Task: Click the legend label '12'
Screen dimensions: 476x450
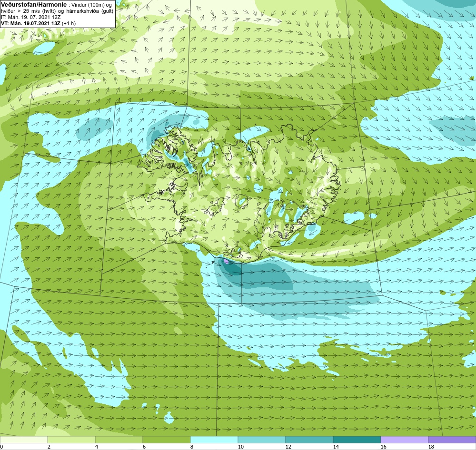Action: click(288, 447)
